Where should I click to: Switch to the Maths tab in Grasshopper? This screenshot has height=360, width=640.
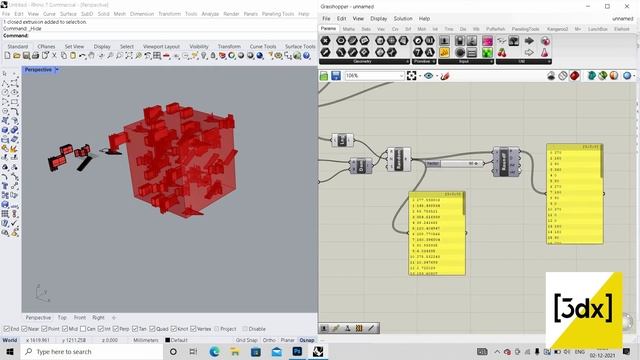(x=349, y=29)
